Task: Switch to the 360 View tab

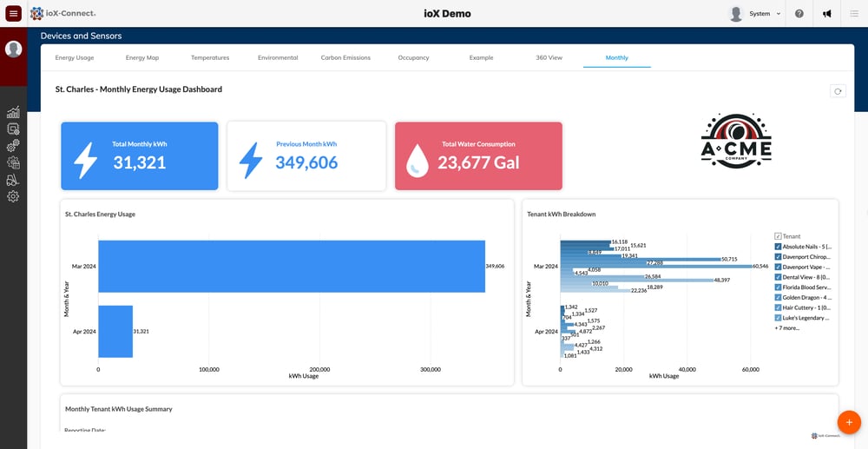Action: click(x=549, y=57)
